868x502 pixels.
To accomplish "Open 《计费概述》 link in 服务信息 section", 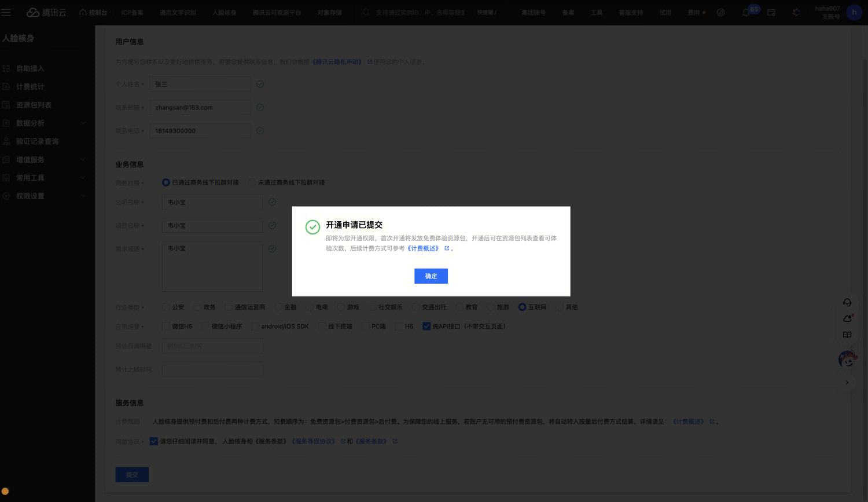I will (x=689, y=422).
